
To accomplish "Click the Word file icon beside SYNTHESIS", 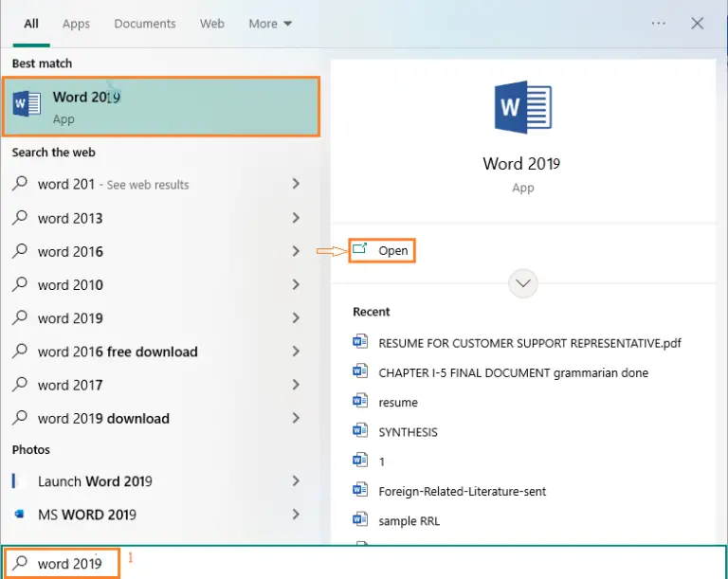I will point(360,431).
